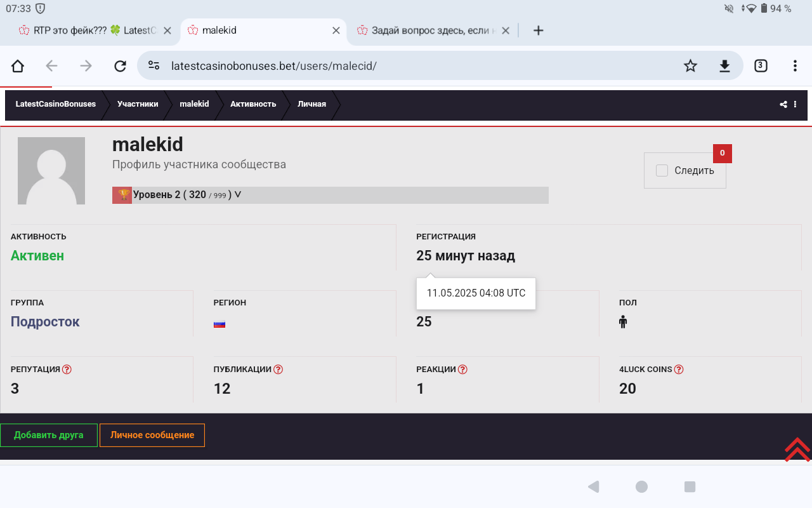Open breadcrumb bar three-dot options menu
The image size is (812, 508).
pyautogui.click(x=795, y=105)
